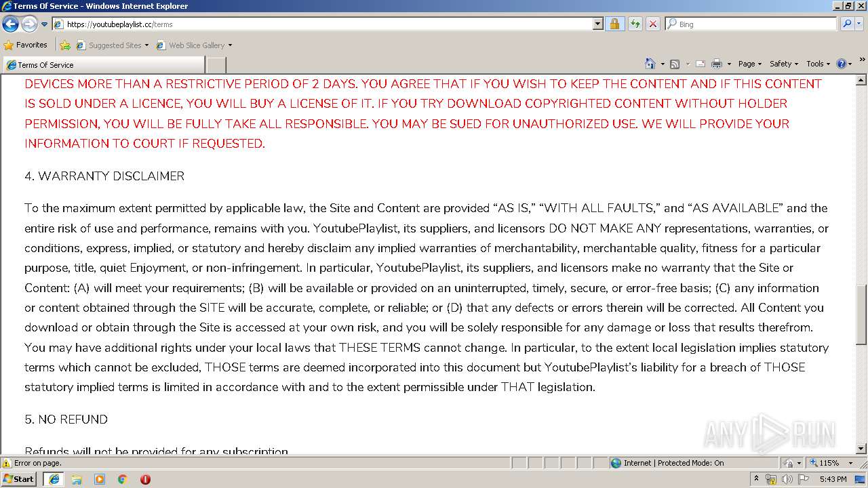868x488 pixels.
Task: Click the network tray icon
Action: tap(771, 479)
